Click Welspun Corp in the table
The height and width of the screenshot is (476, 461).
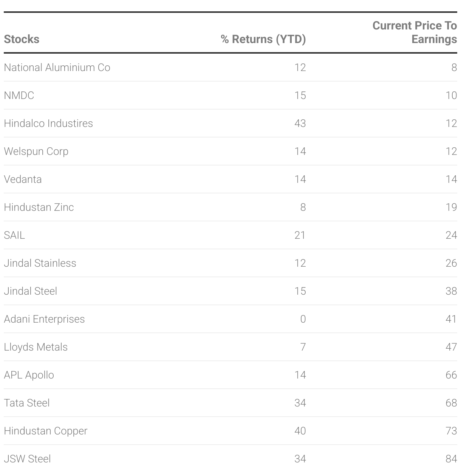point(36,151)
